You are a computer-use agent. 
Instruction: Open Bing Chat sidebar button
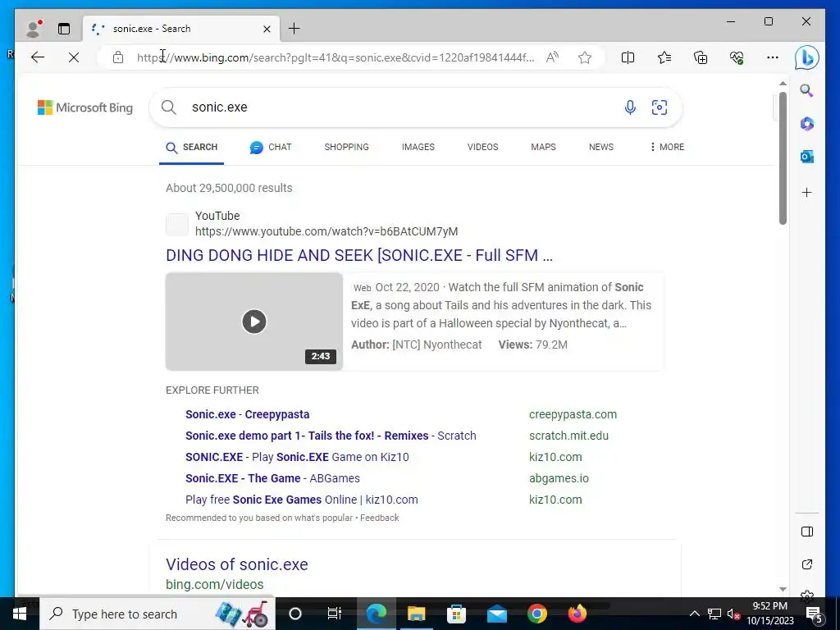pos(807,57)
